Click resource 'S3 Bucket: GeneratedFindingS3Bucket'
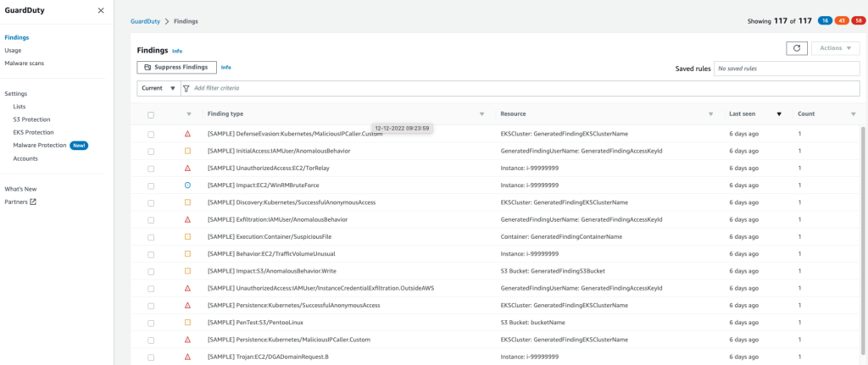This screenshot has height=365, width=868. click(553, 271)
